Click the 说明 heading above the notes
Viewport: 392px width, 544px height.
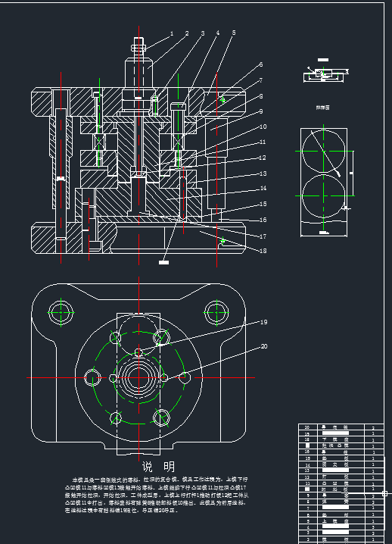[158, 467]
